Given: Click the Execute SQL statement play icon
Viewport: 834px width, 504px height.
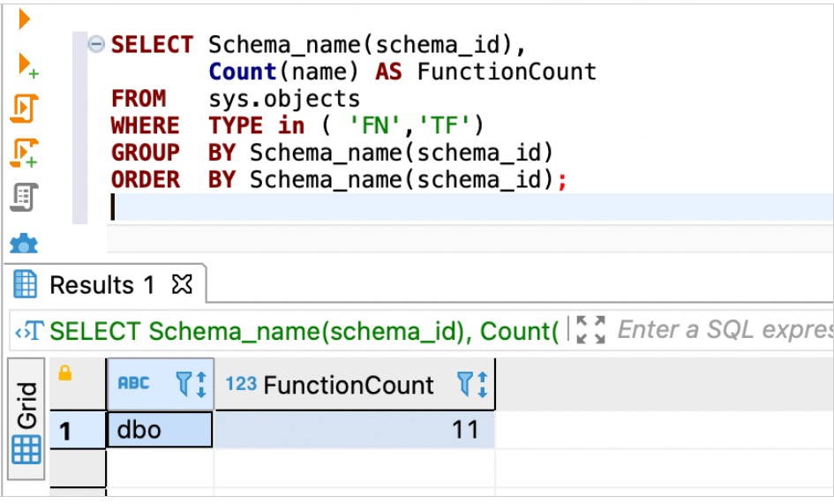Looking at the screenshot, I should tap(25, 19).
